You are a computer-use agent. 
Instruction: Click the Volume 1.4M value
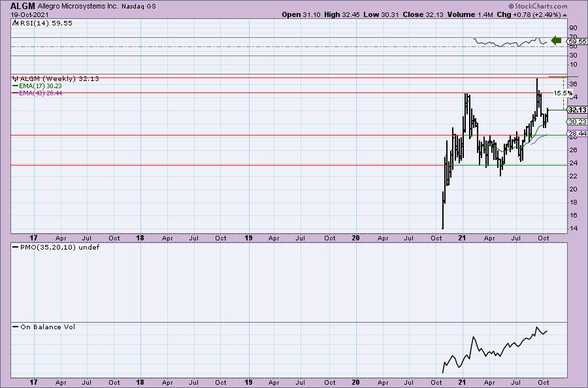[x=470, y=14]
